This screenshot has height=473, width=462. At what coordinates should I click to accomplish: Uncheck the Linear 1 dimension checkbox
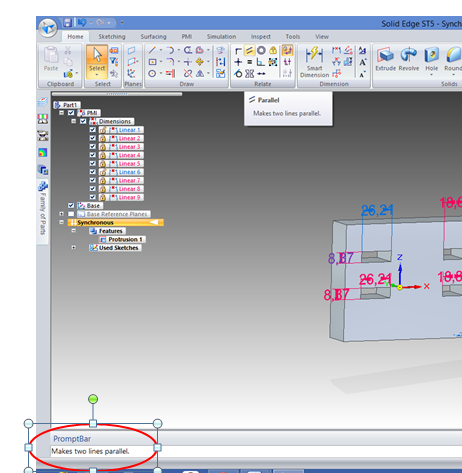(93, 130)
